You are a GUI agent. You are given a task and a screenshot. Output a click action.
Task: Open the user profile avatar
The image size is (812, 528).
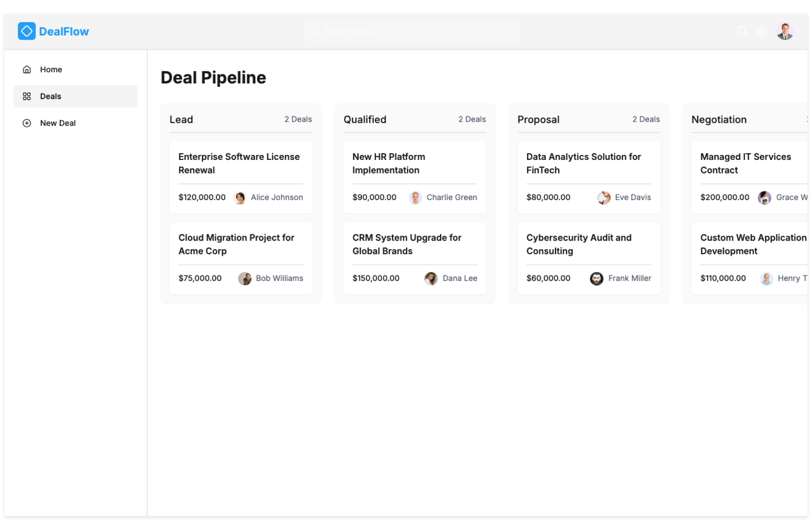(x=785, y=31)
